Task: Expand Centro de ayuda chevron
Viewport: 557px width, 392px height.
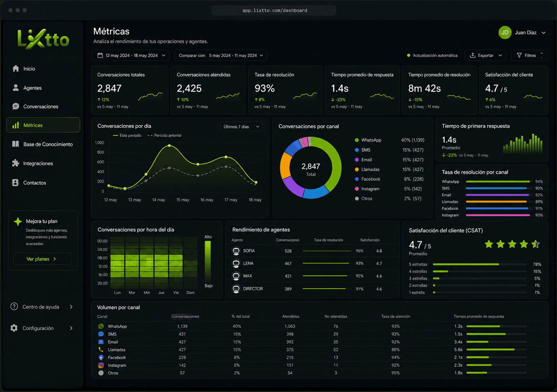Action: tap(71, 307)
